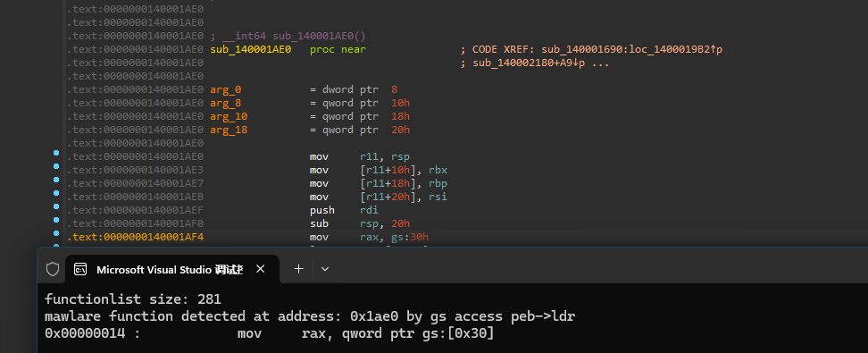Image resolution: width=868 pixels, height=353 pixels.
Task: Click the instruction mov r11, rsp
Action: pyautogui.click(x=360, y=156)
